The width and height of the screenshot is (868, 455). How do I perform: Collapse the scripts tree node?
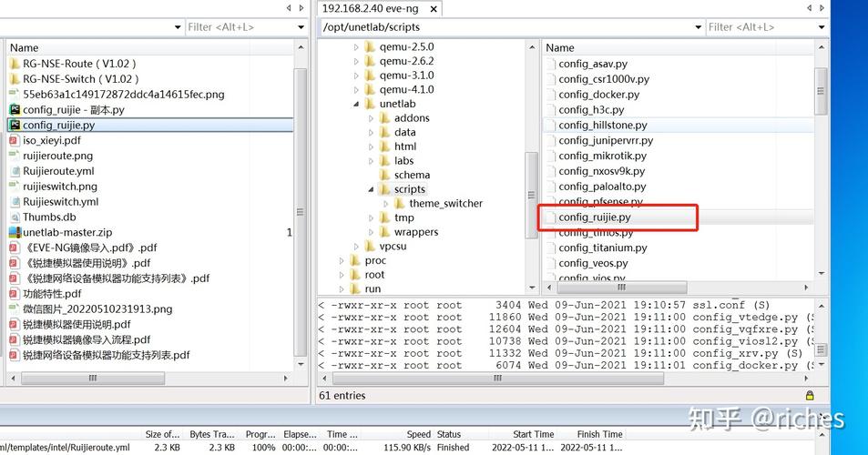[x=371, y=189]
